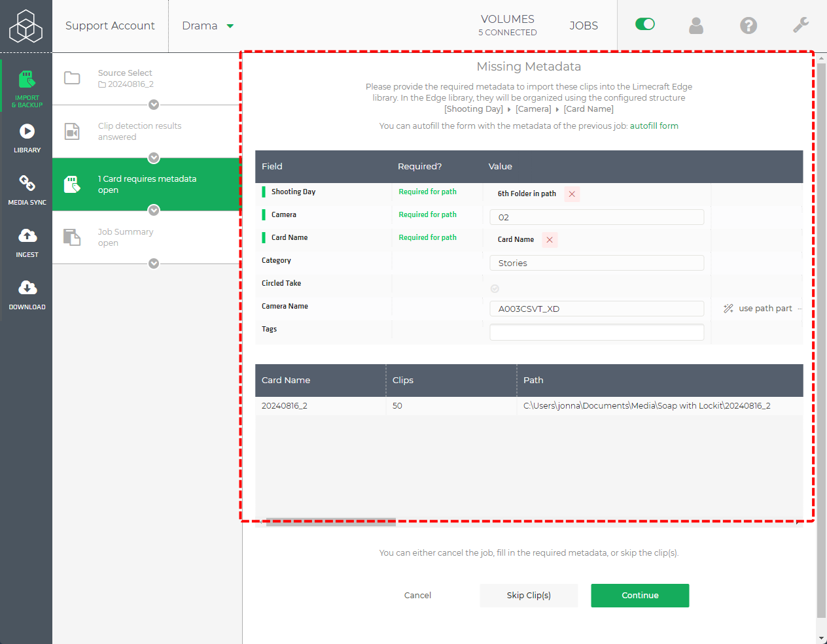This screenshot has height=644, width=827.
Task: Open help question mark icon
Action: pyautogui.click(x=748, y=25)
